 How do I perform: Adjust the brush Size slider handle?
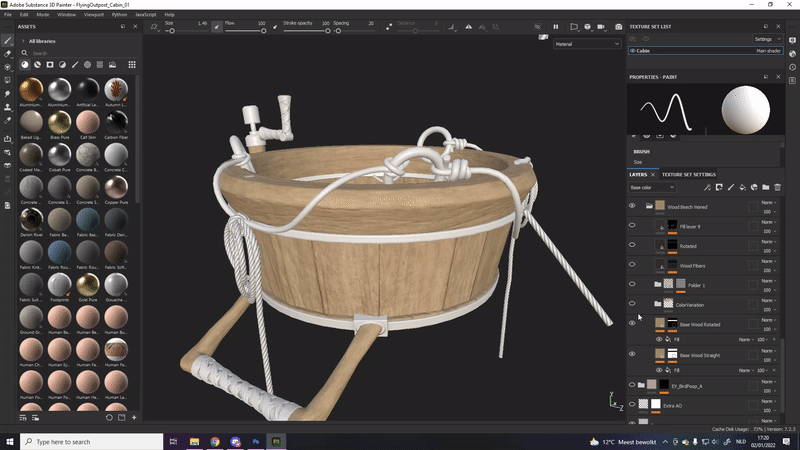[x=172, y=31]
